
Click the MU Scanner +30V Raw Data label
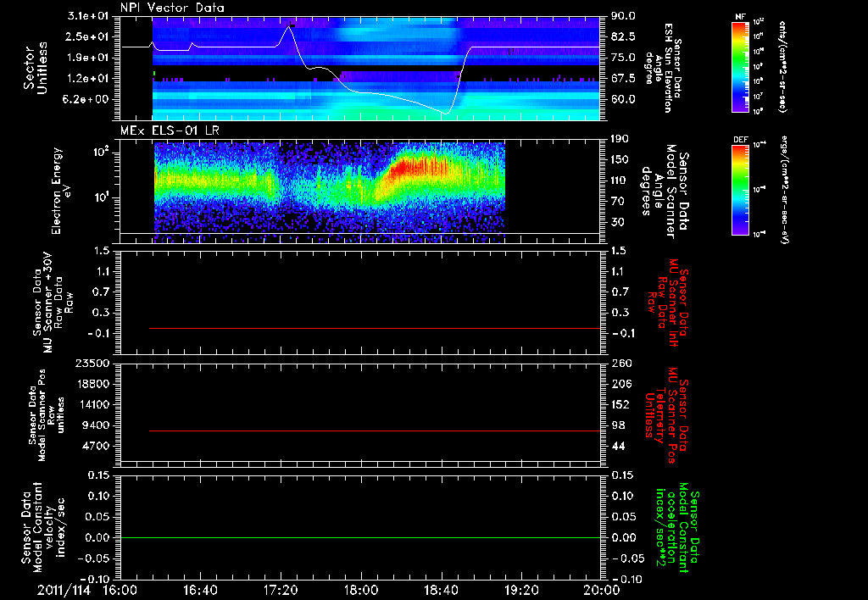[x=53, y=303]
